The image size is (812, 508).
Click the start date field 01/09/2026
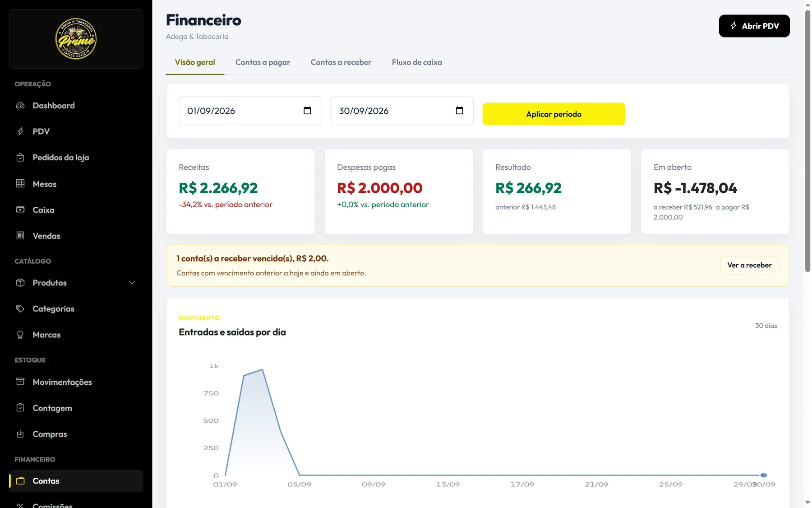pyautogui.click(x=250, y=111)
